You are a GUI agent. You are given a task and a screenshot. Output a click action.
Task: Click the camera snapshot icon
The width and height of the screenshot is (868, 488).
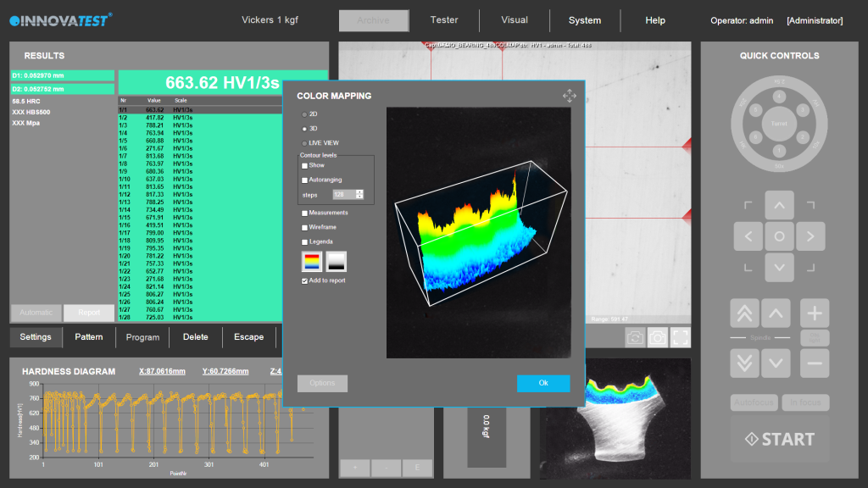click(658, 337)
